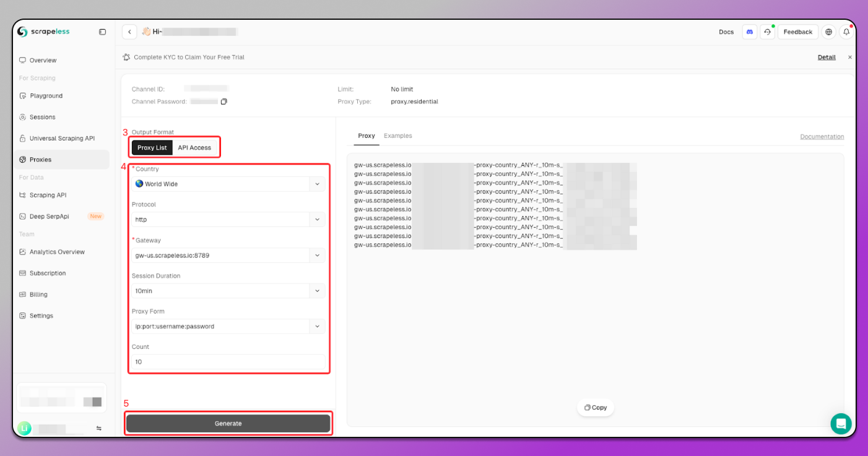
Task: Open the chat support bubble
Action: coord(841,423)
